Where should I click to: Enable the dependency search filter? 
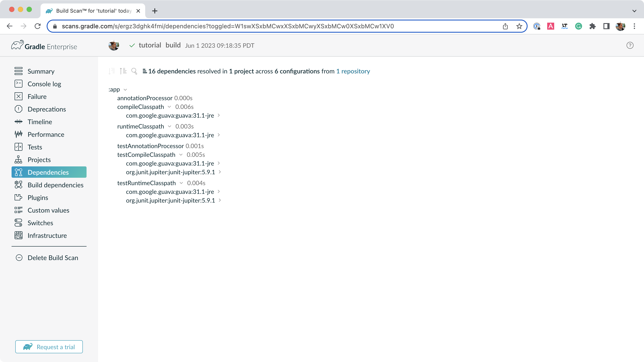pos(134,71)
